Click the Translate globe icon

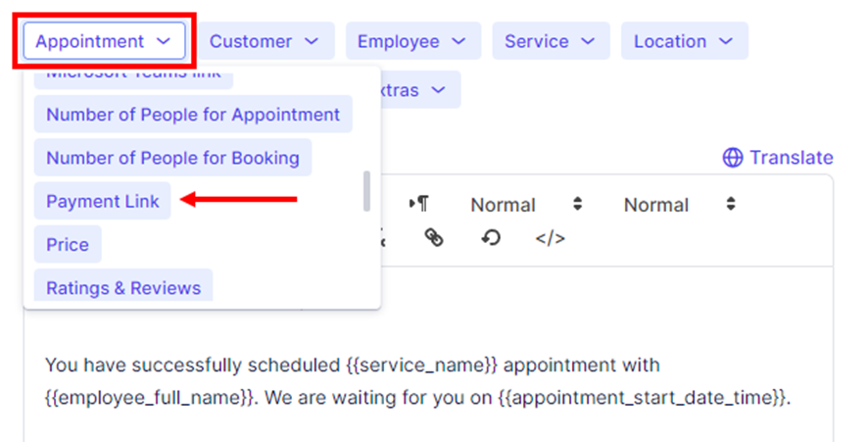coord(732,158)
